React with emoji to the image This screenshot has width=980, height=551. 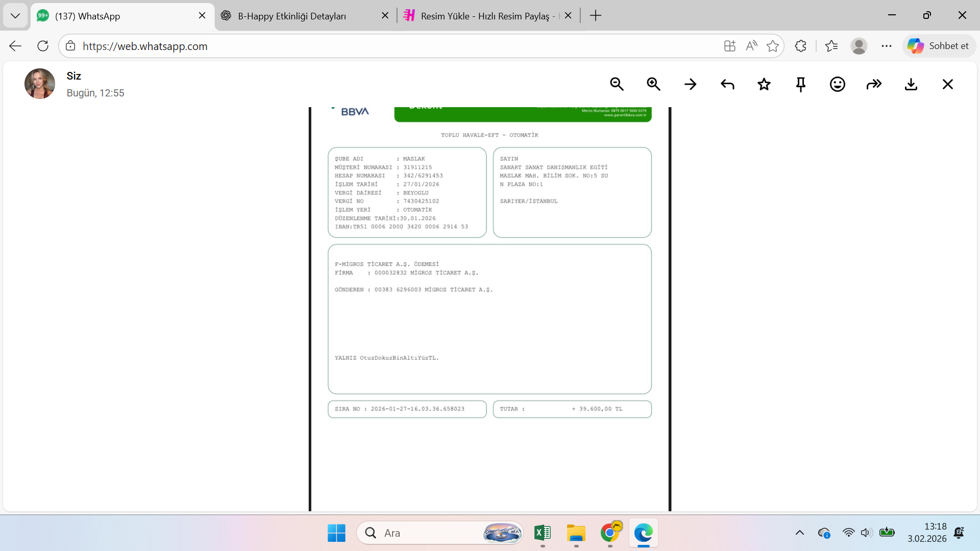(x=838, y=84)
